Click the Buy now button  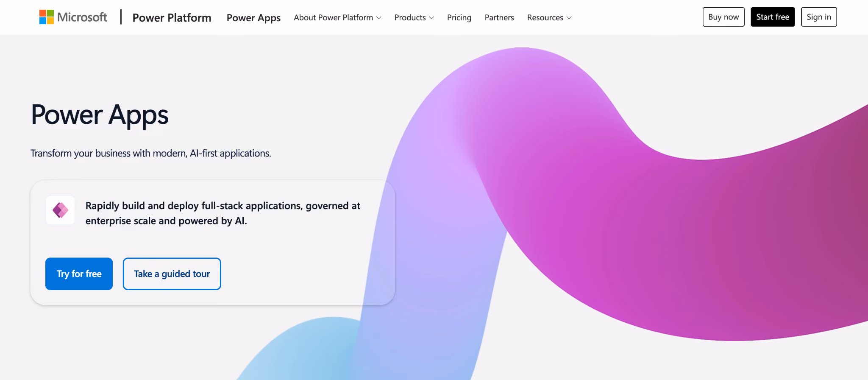723,17
